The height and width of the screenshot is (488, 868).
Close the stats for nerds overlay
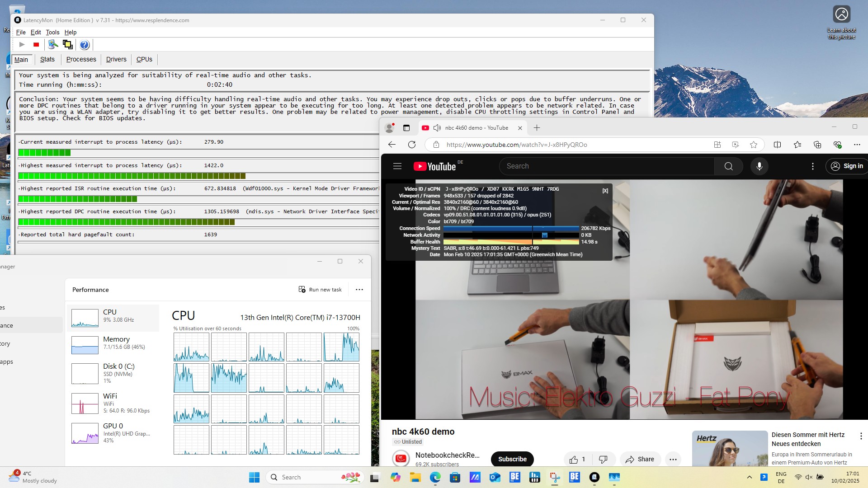(605, 191)
